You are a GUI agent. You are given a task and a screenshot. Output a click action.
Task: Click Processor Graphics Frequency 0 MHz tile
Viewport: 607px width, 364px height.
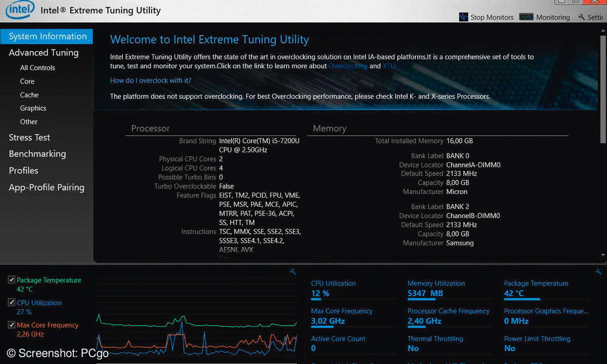(546, 317)
